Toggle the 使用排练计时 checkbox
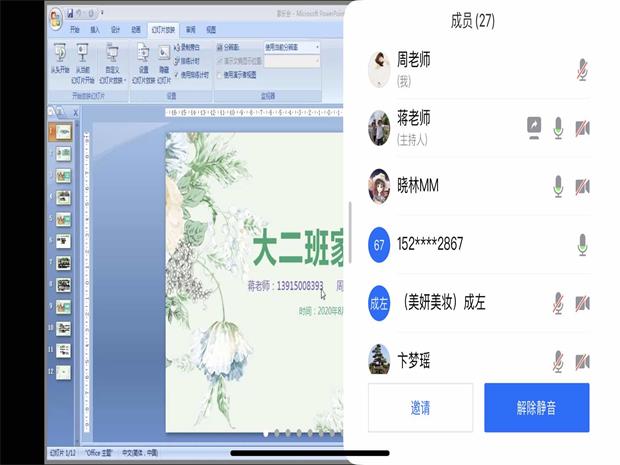This screenshot has height=465, width=620. [x=178, y=74]
